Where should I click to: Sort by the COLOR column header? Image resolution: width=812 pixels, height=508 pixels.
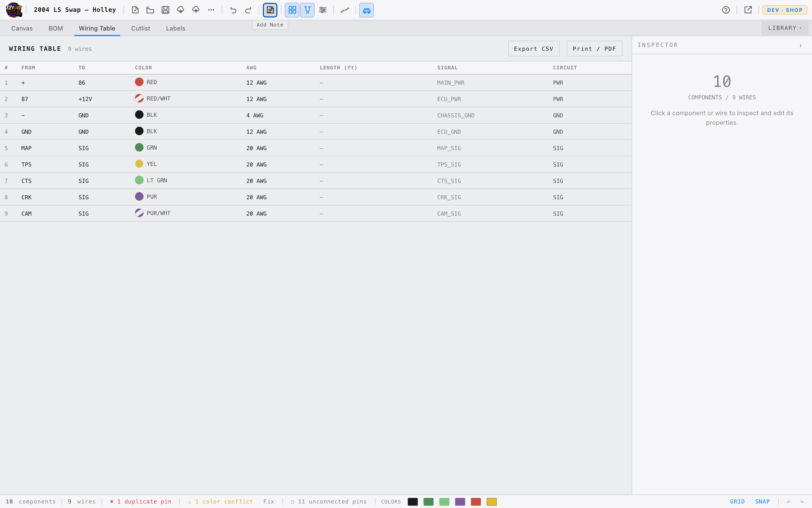[x=143, y=68]
